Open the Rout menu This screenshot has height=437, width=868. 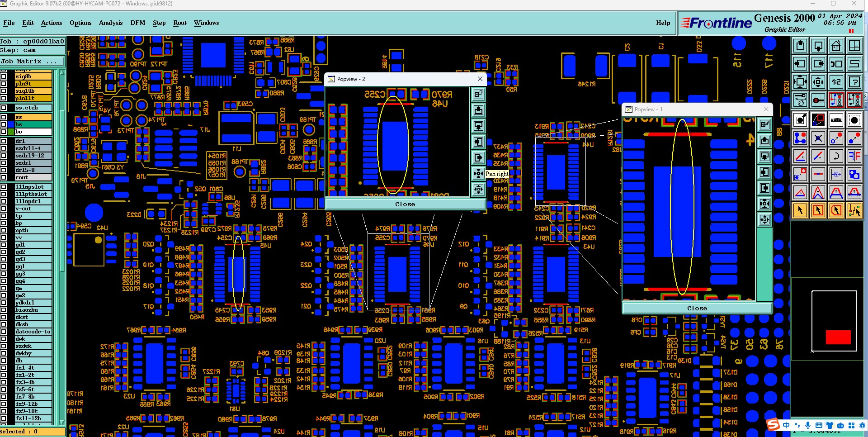(x=180, y=23)
